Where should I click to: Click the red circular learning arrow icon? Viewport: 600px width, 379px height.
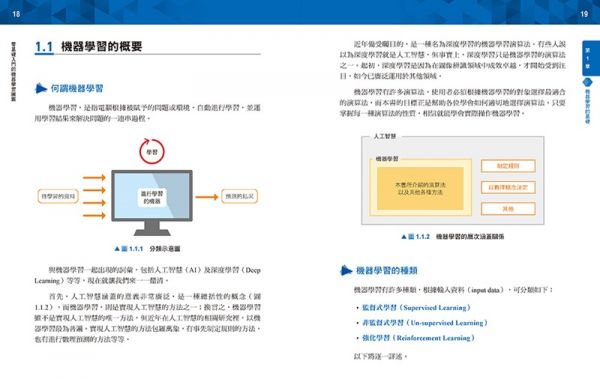(x=152, y=151)
